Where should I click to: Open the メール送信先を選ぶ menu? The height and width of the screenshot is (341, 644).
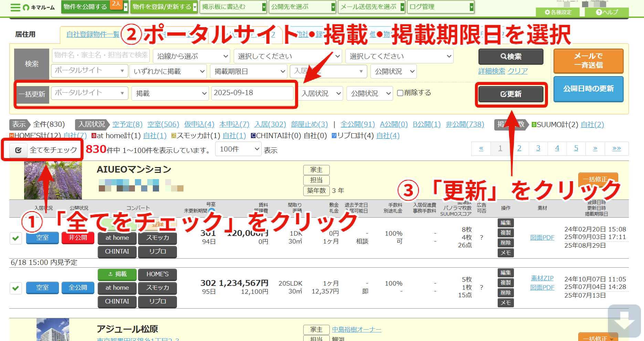point(371,7)
